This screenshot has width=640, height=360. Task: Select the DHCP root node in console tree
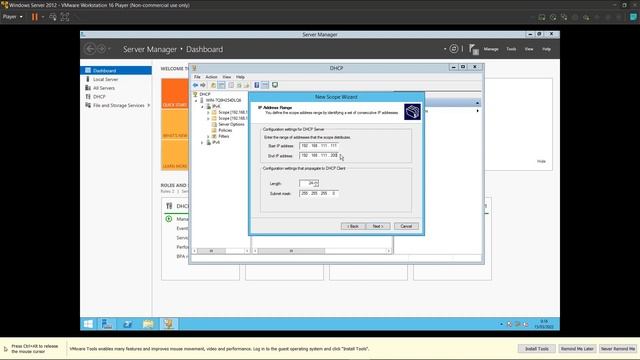[204, 94]
